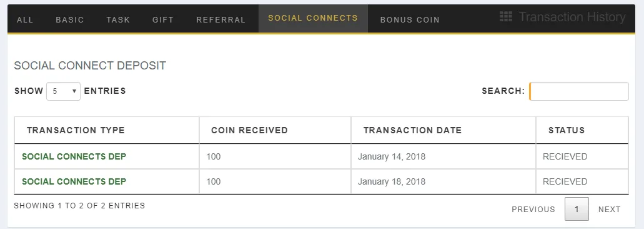Open the January 14 Social Connects Dep entry
This screenshot has width=644, height=229.
click(x=74, y=156)
